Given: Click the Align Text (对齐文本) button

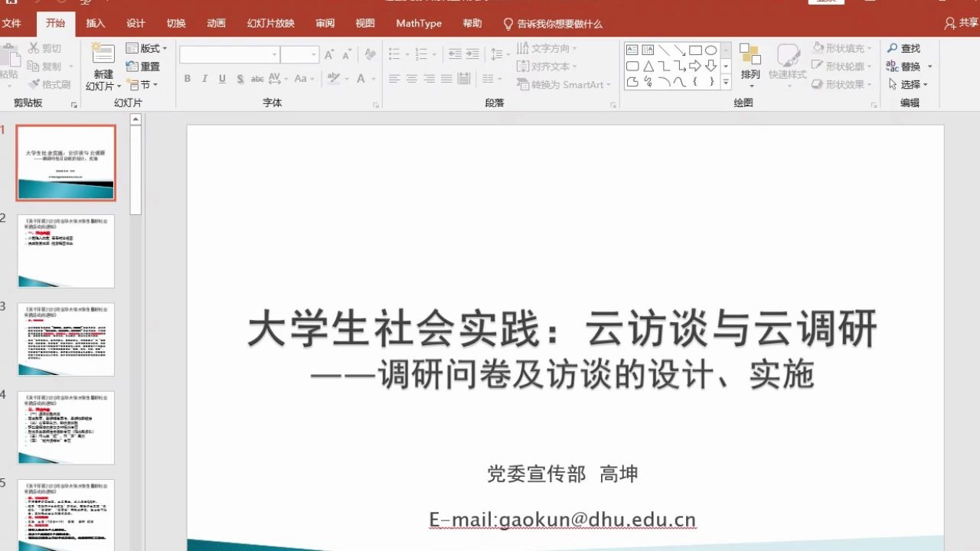Looking at the screenshot, I should 547,67.
